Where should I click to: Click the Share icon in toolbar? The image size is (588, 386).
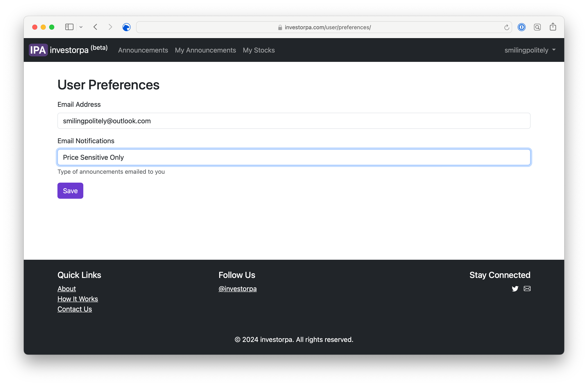[553, 27]
